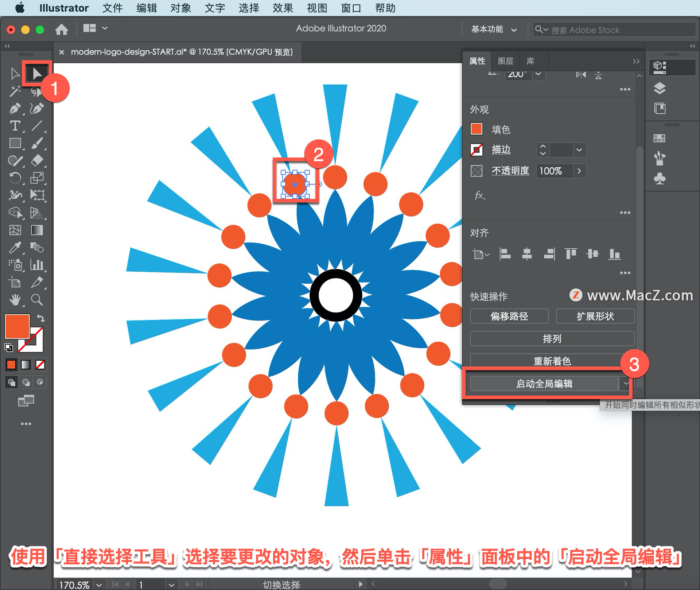The width and height of the screenshot is (700, 590).
Task: Reset to default fill and stroke
Action: [8, 348]
